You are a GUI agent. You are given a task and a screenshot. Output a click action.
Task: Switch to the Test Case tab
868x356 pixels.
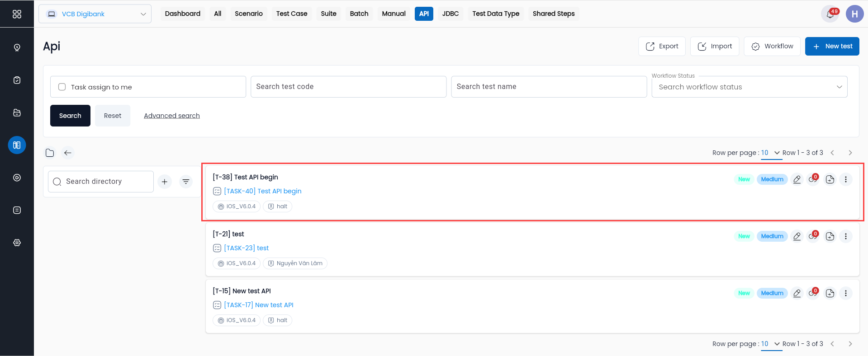[x=292, y=14]
